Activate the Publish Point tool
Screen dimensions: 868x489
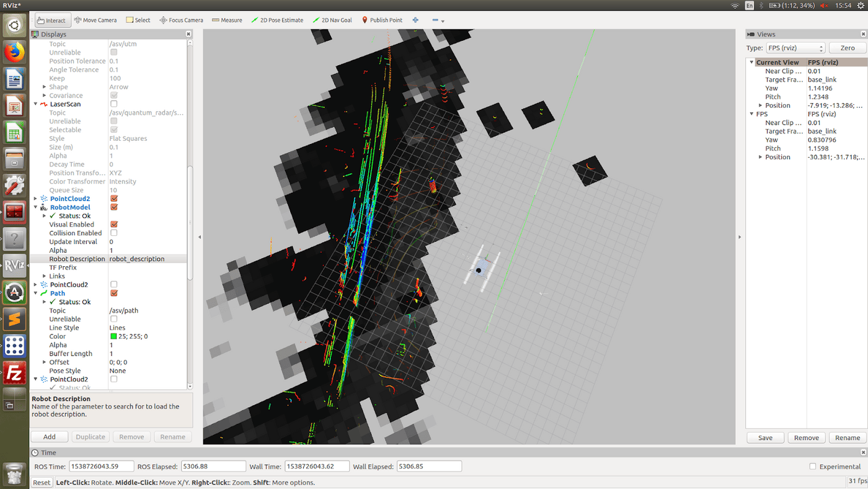coord(382,20)
